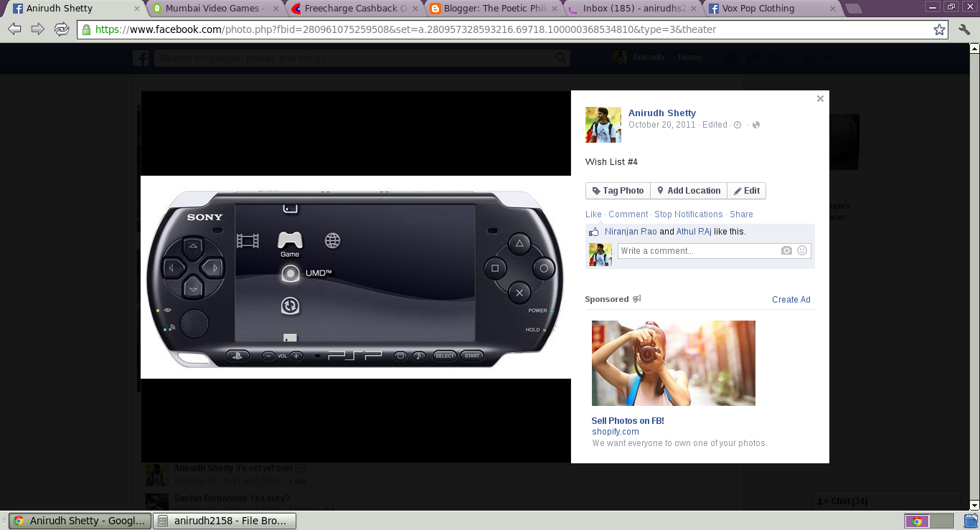Viewport: 980px width, 530px height.
Task: Select the Anirudh Shetty browser tab
Action: coord(75,9)
